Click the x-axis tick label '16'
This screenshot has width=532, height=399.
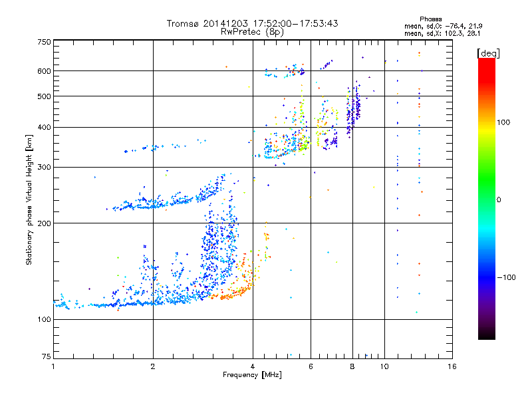[452, 366]
